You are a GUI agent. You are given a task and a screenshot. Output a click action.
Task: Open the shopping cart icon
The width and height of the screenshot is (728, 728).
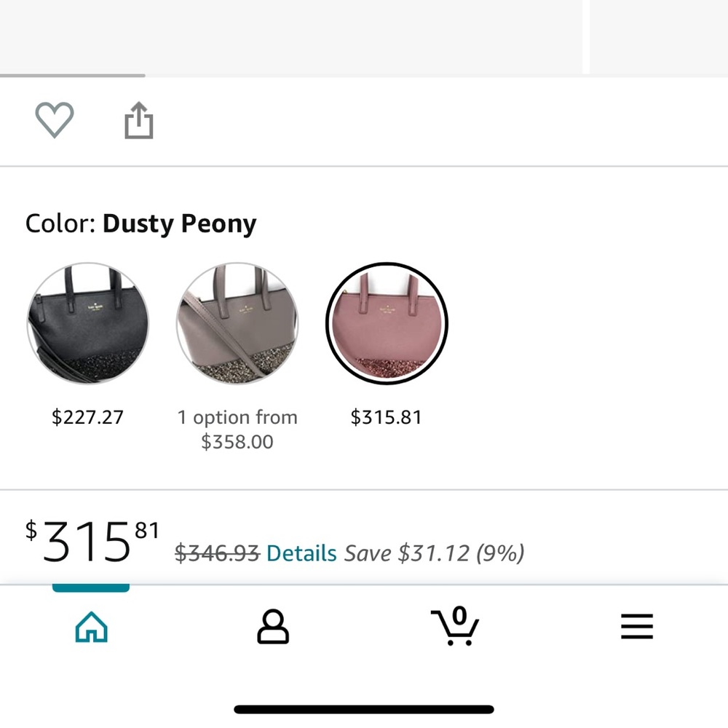pos(455,625)
